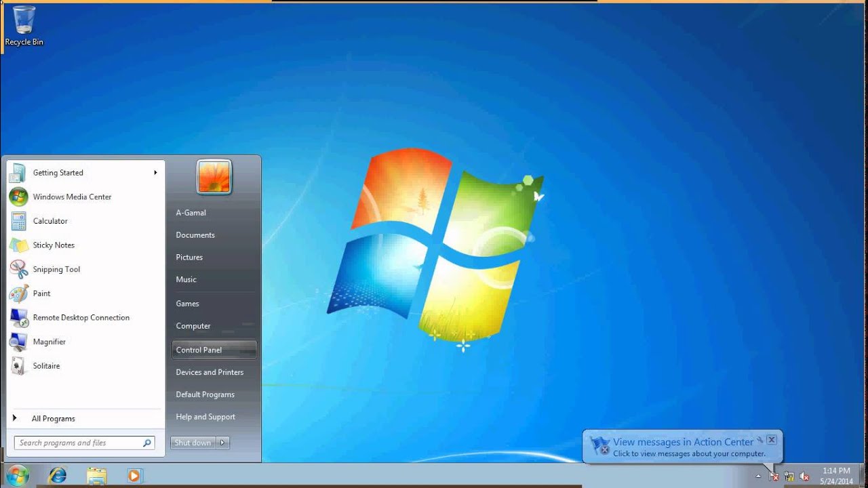This screenshot has height=488, width=868.
Task: Launch Remote Desktop Connection
Action: click(x=85, y=318)
